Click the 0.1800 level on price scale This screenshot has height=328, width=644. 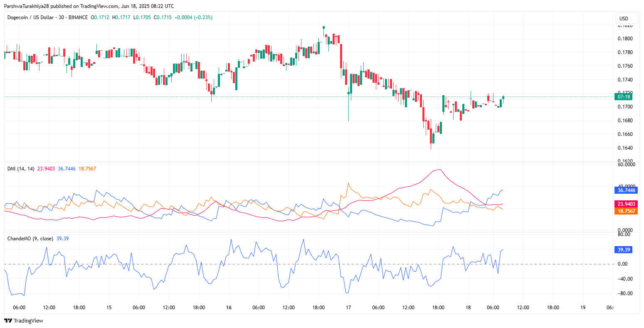(x=625, y=39)
